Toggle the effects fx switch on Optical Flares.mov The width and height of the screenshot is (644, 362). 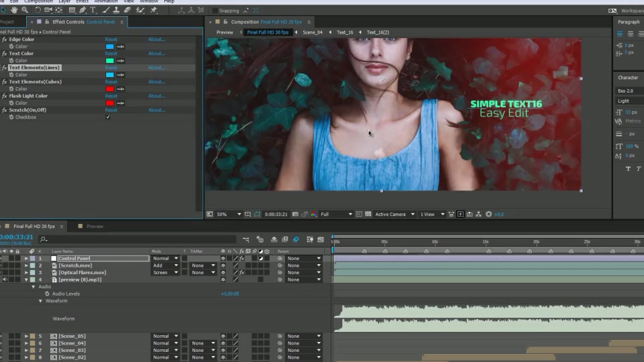click(242, 273)
